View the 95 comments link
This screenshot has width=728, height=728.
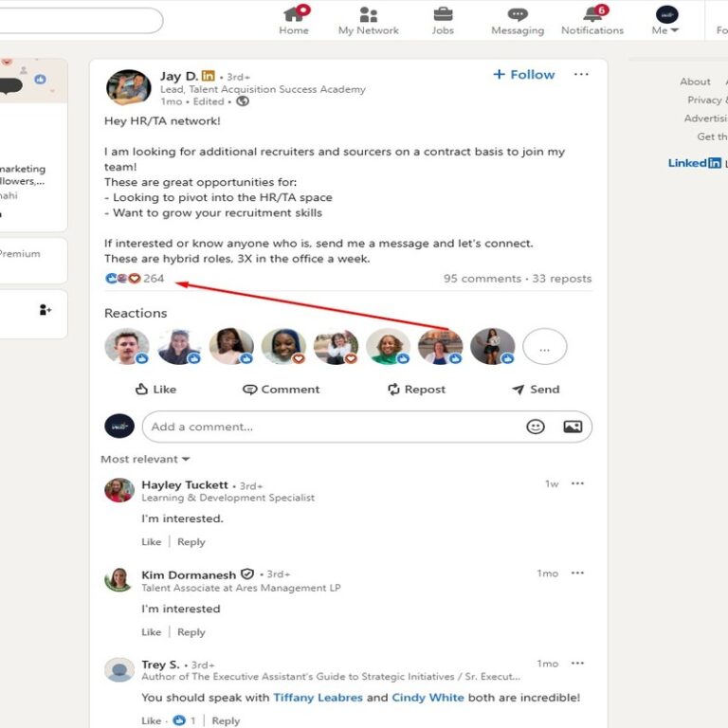pyautogui.click(x=482, y=279)
